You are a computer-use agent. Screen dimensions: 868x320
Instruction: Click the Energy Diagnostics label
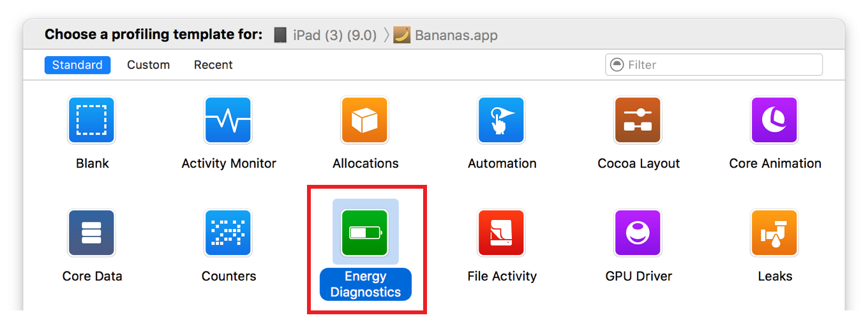click(365, 284)
